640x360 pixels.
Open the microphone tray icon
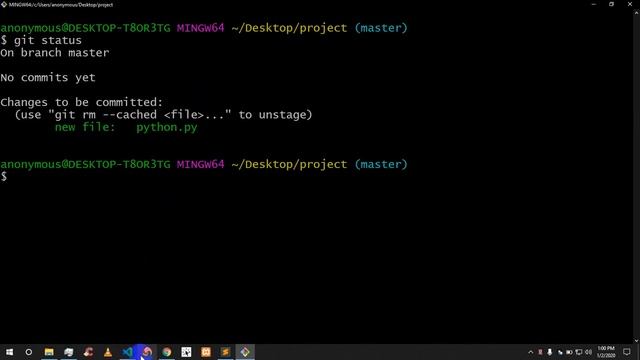point(550,352)
